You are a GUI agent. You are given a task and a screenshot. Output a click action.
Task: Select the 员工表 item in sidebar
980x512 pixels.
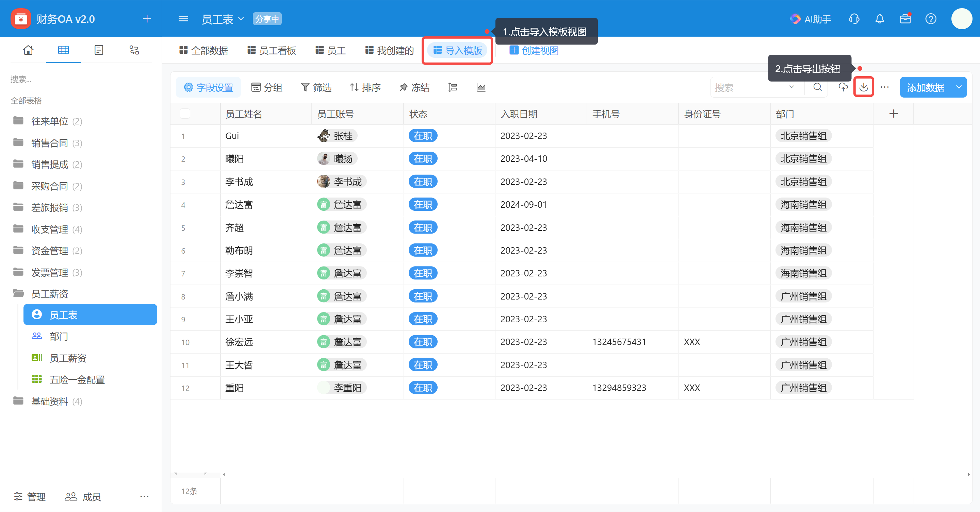pyautogui.click(x=90, y=314)
